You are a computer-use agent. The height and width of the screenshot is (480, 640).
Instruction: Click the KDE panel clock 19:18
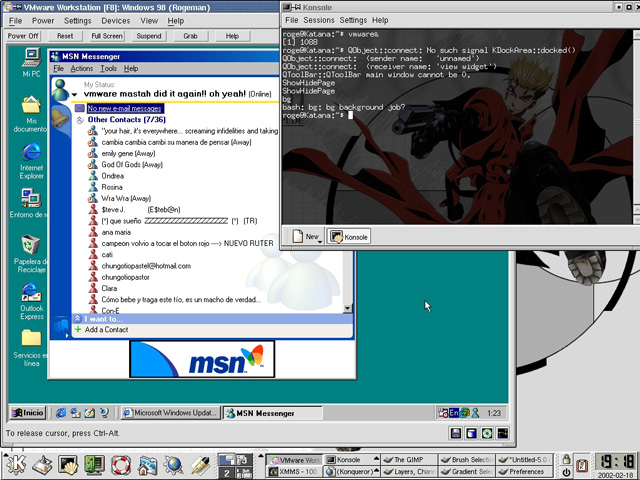pos(615,462)
